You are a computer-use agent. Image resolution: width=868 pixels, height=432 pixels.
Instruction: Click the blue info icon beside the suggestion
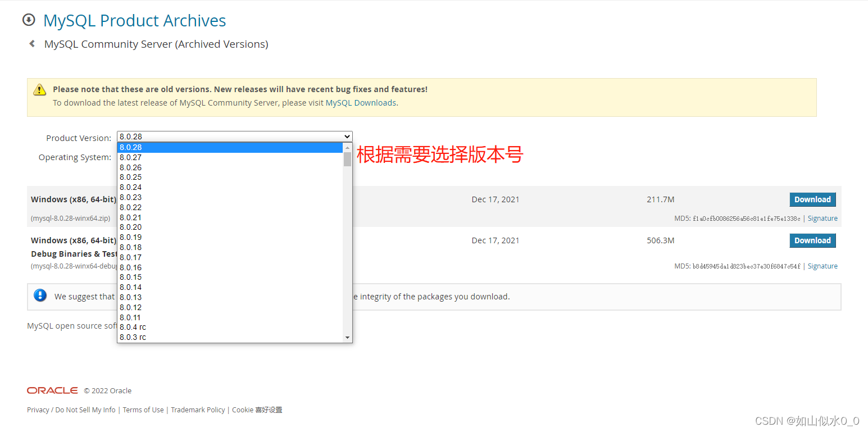pos(40,295)
